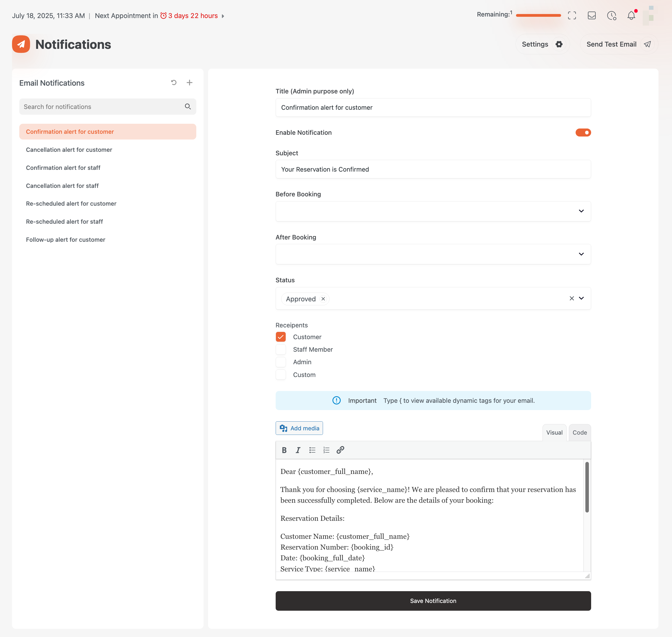
Task: Open the Status dropdown arrow
Action: (581, 298)
